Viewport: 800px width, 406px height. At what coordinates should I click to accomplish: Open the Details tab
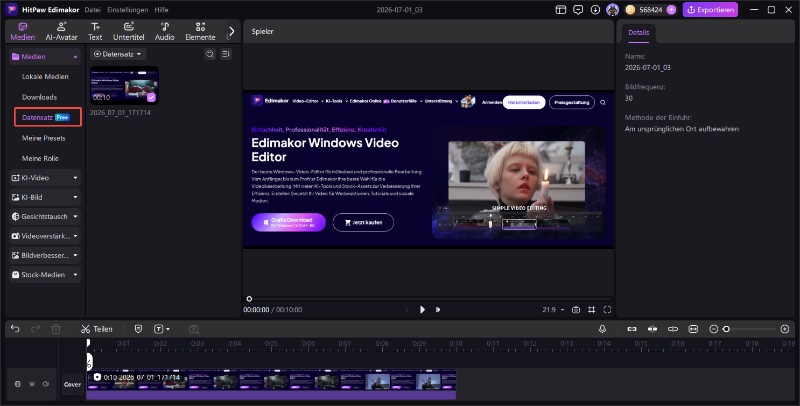pyautogui.click(x=639, y=32)
